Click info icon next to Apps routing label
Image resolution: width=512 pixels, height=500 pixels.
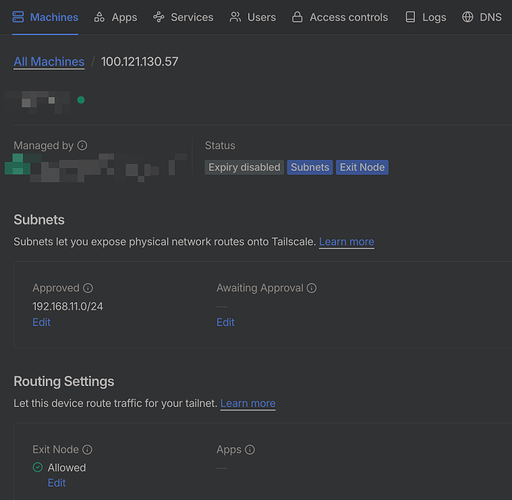pos(250,450)
